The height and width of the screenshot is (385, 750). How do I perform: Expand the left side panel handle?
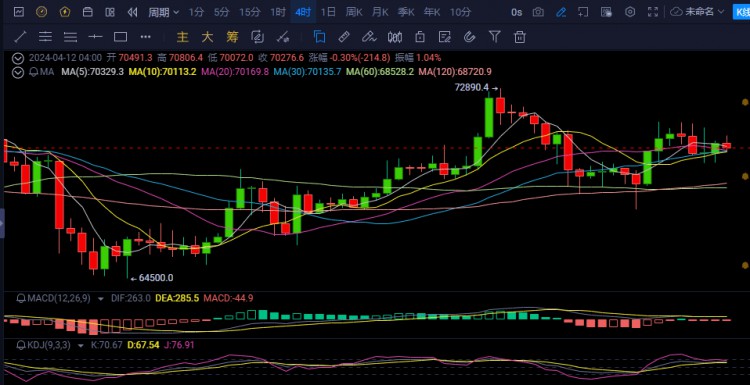pos(1,223)
